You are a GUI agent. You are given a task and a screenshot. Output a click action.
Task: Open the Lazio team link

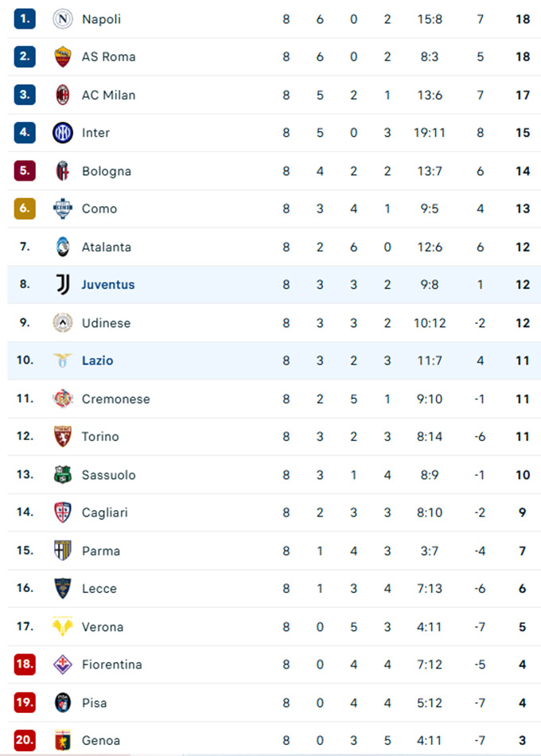97,360
